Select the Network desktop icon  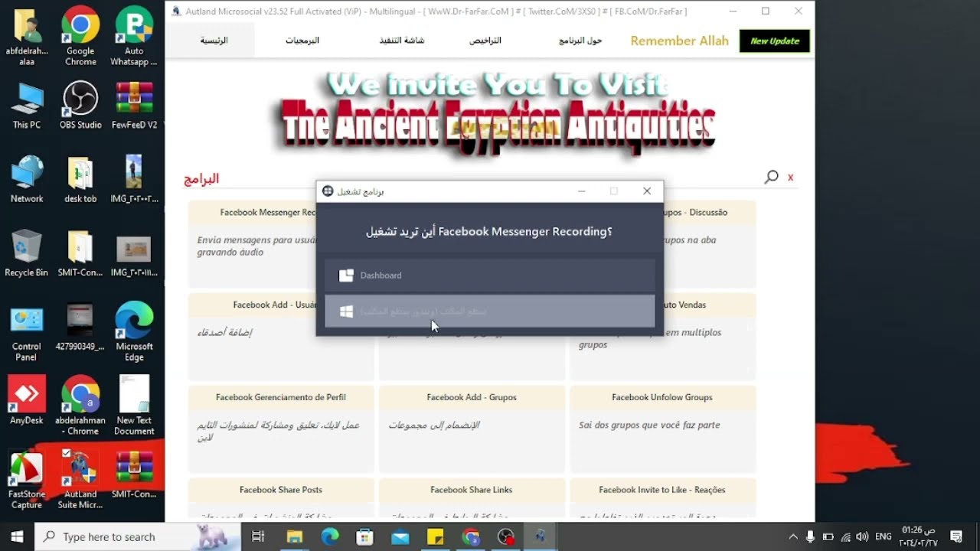coord(27,180)
